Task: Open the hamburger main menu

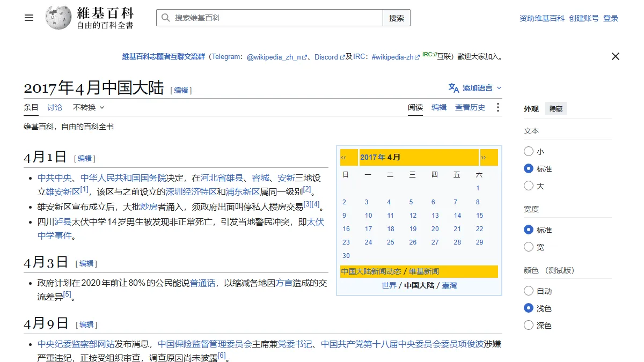Action: coord(29,18)
